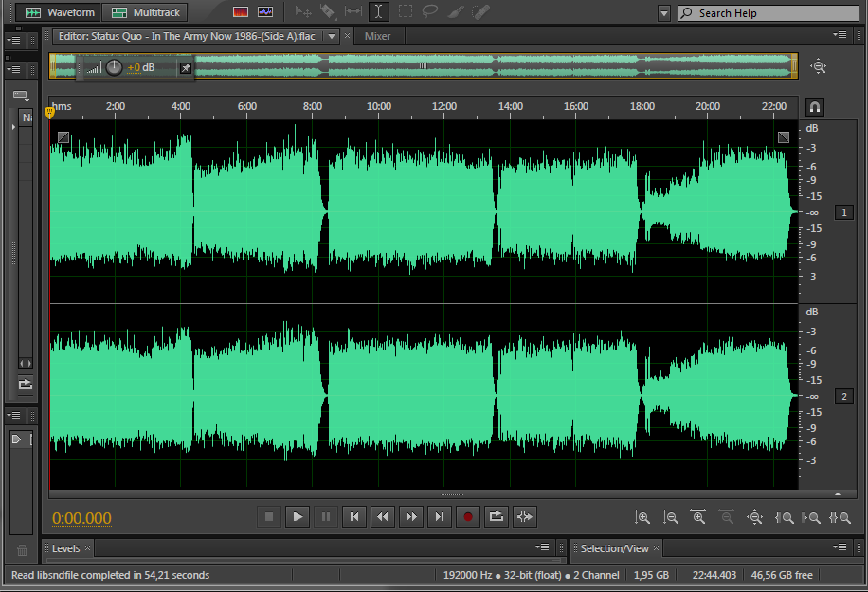The image size is (868, 592).
Task: Zoom out full on all axes
Action: coord(755,518)
